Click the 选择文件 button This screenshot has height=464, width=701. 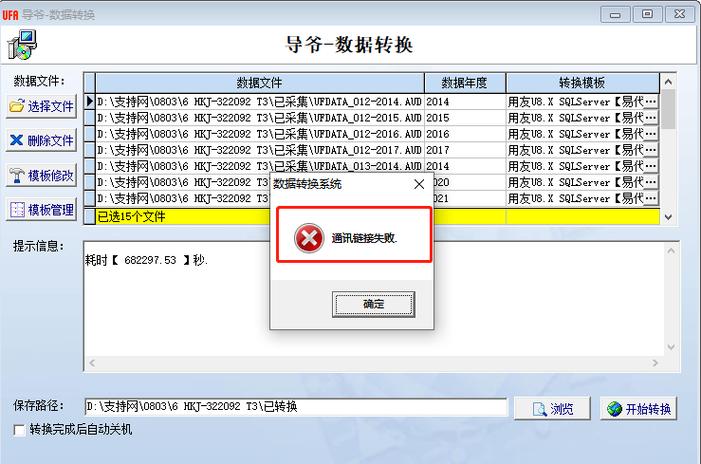coord(41,106)
